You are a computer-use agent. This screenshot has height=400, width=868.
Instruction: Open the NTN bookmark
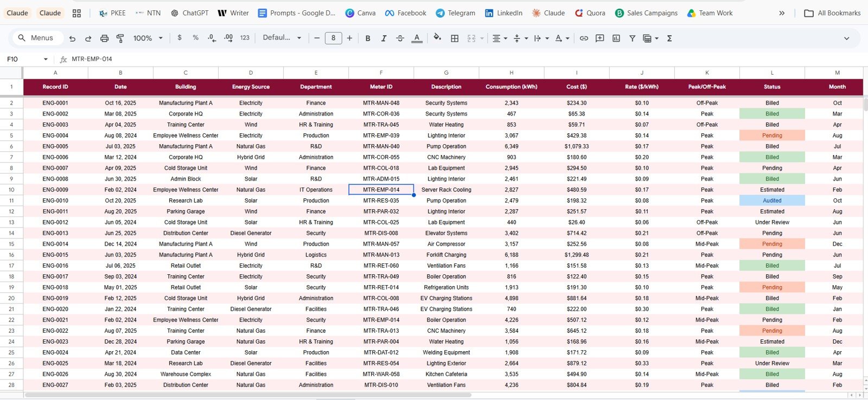[148, 13]
